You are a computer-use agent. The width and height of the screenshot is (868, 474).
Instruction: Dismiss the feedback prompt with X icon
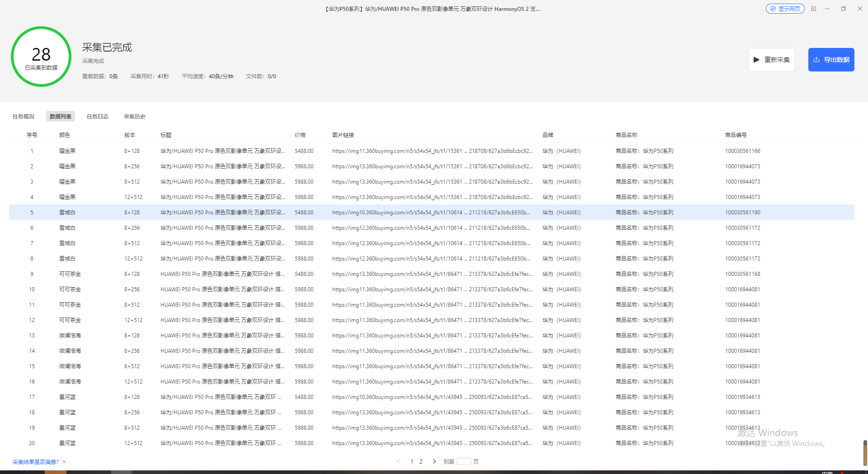coord(64,462)
